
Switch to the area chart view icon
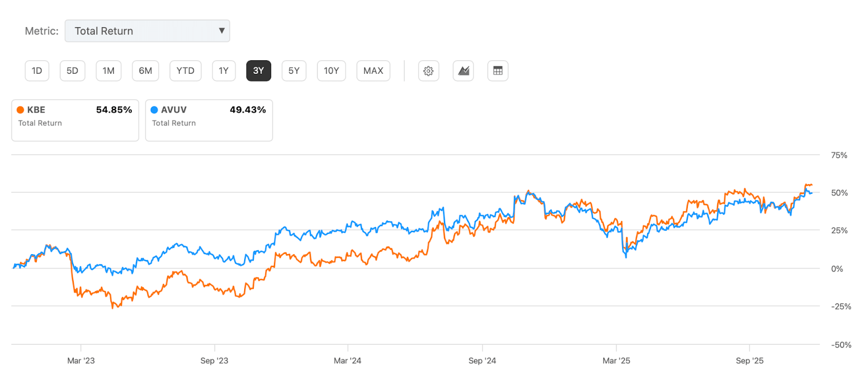463,71
